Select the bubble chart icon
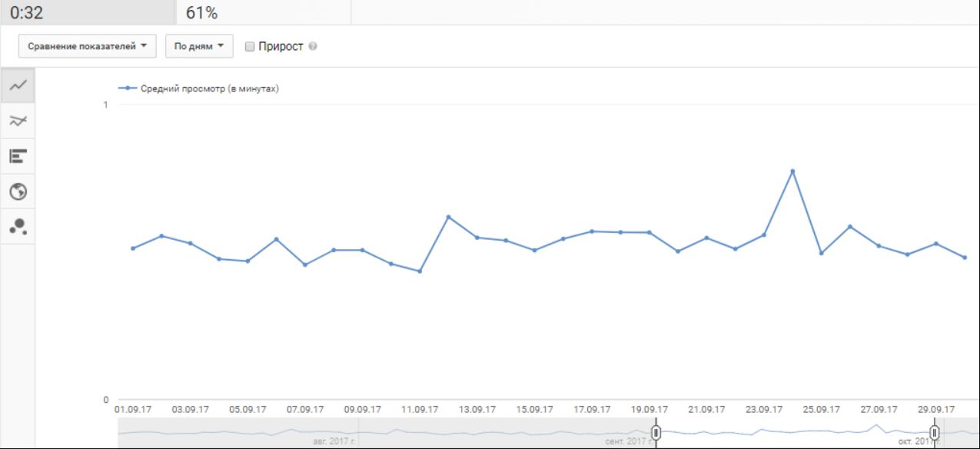This screenshot has width=980, height=449. coord(18,226)
